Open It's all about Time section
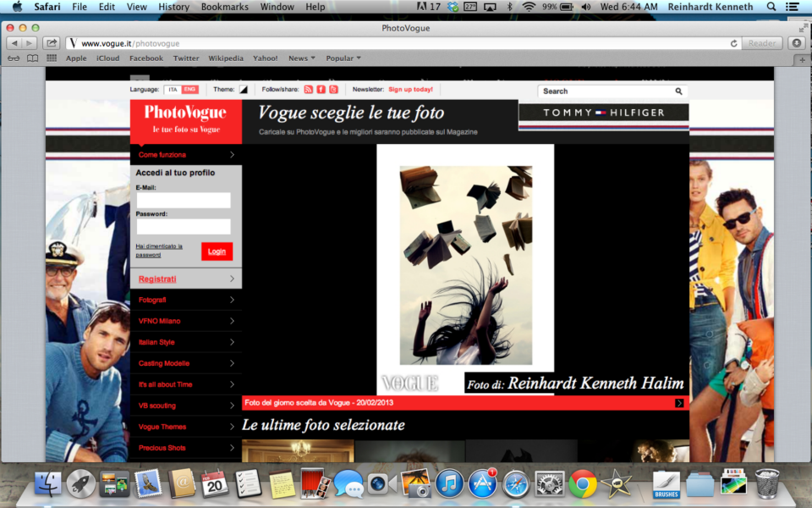The height and width of the screenshot is (508, 812). click(x=186, y=384)
